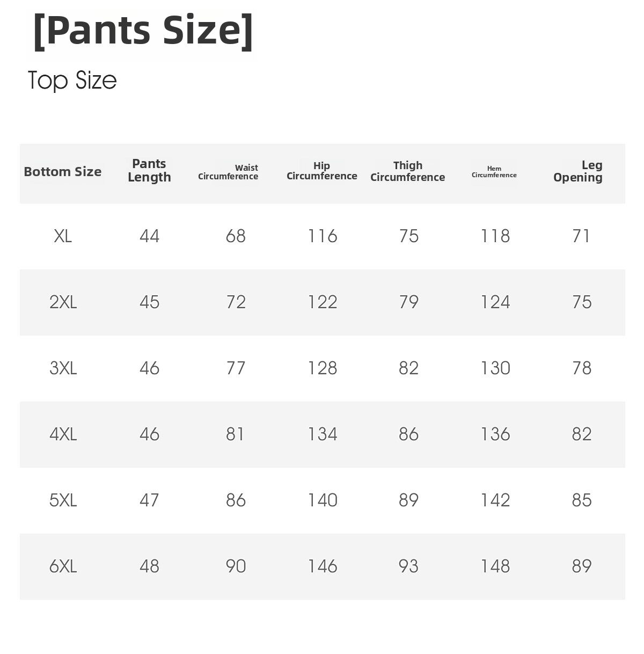
Task: Click the 5XL size row label
Action: [63, 500]
